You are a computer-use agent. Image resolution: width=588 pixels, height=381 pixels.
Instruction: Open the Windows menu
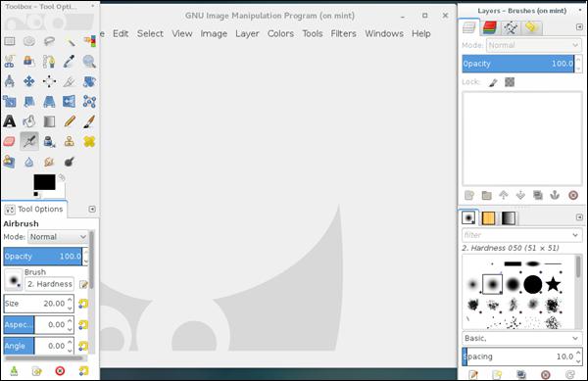pos(384,33)
